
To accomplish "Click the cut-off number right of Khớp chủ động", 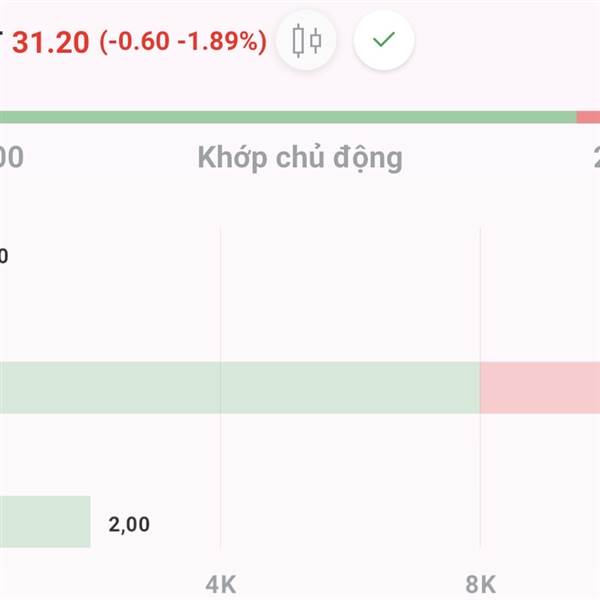I will point(597,157).
